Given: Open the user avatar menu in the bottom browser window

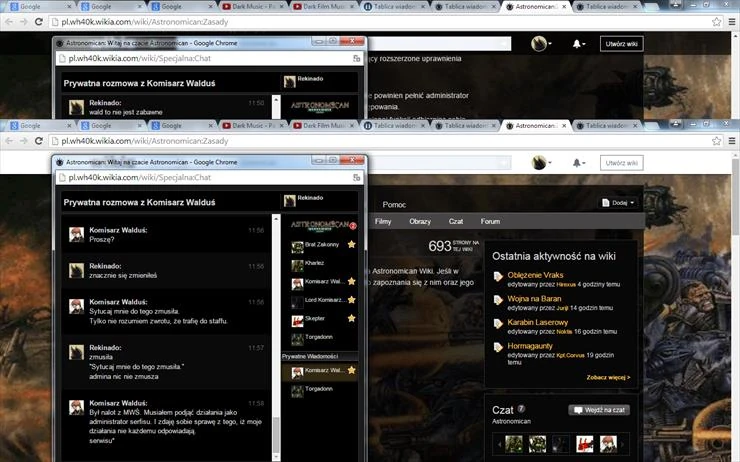Looking at the screenshot, I should pos(541,163).
